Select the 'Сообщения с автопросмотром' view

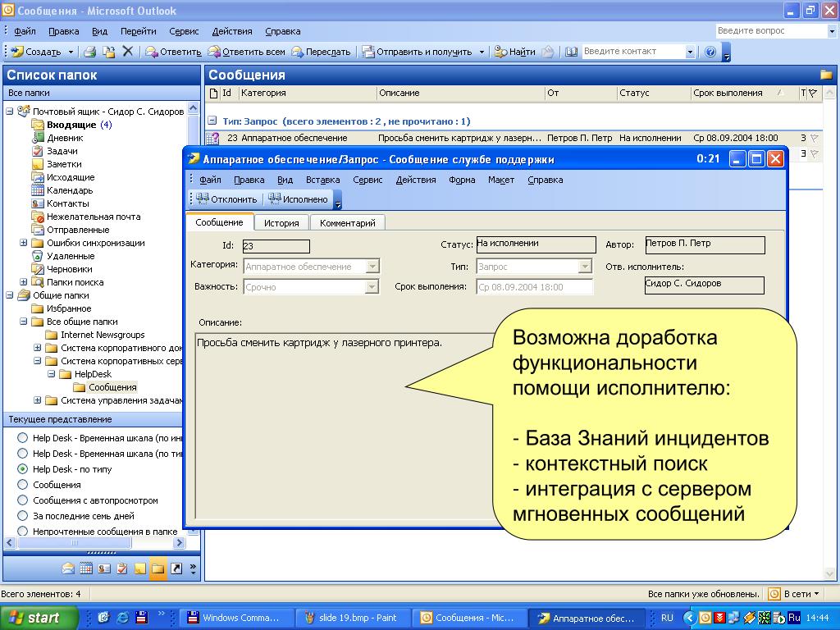pos(22,500)
